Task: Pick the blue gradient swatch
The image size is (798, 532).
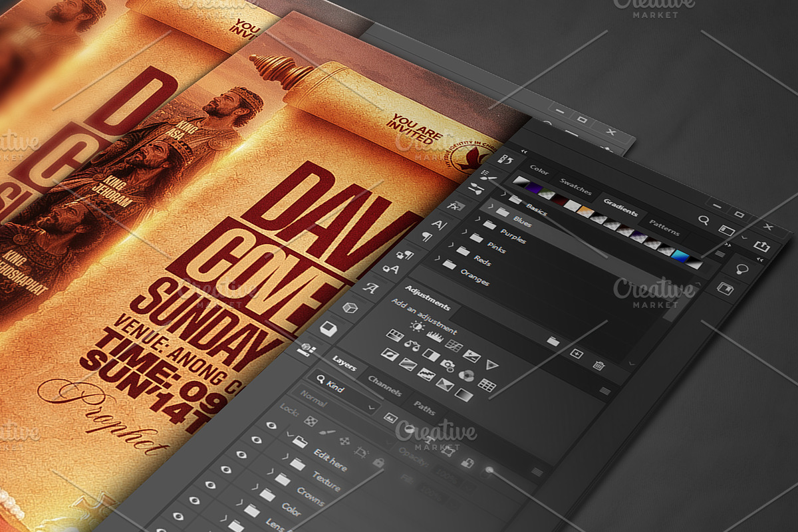Action: coord(680,256)
